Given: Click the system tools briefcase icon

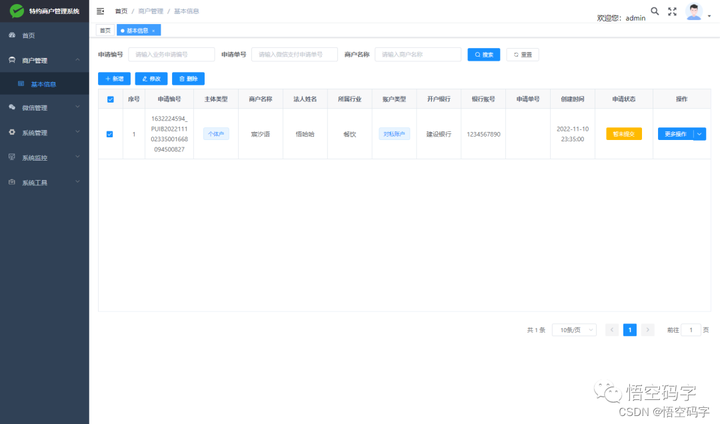Looking at the screenshot, I should 12,182.
